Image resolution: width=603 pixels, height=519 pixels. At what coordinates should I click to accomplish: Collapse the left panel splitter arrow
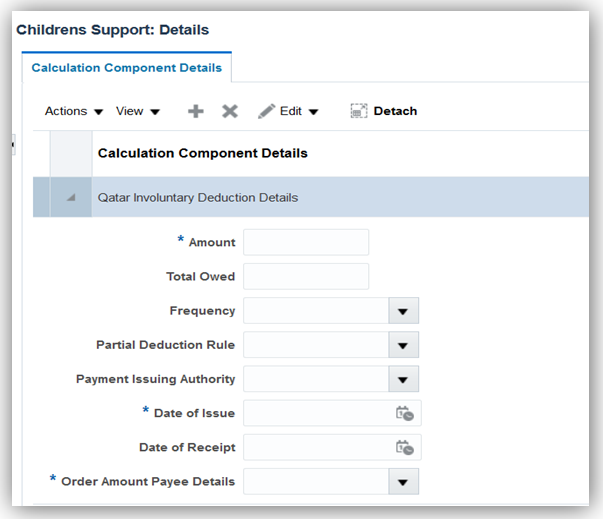click(12, 146)
